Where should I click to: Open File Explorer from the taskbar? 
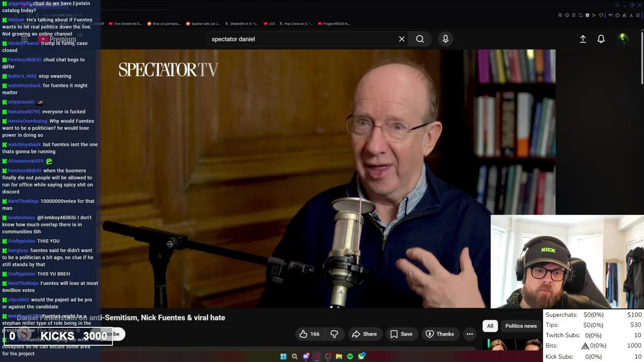339,356
